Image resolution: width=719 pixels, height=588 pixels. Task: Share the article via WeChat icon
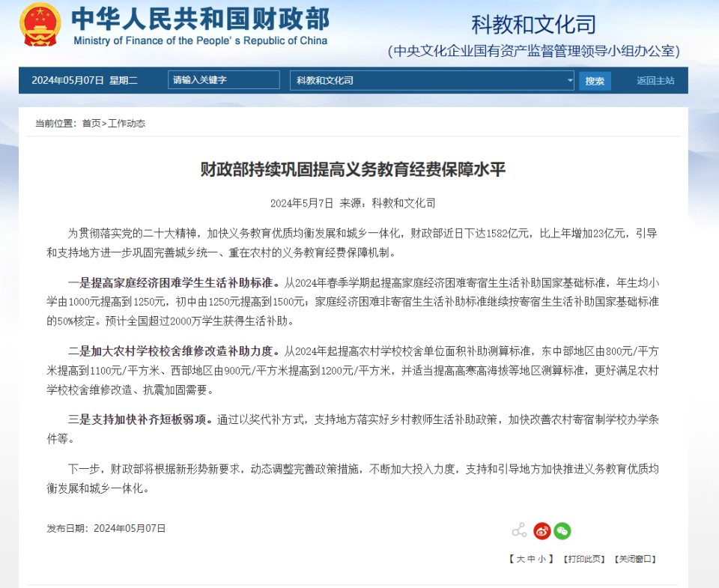point(562,530)
